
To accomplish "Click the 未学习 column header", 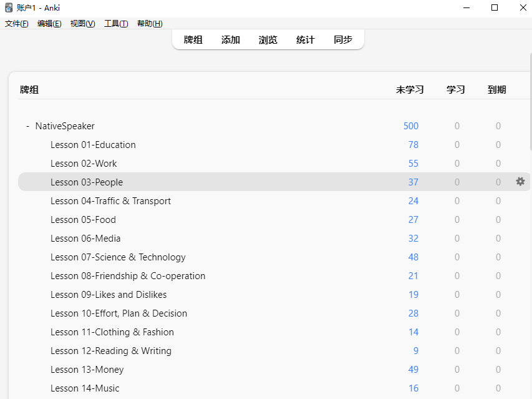I will coord(410,90).
